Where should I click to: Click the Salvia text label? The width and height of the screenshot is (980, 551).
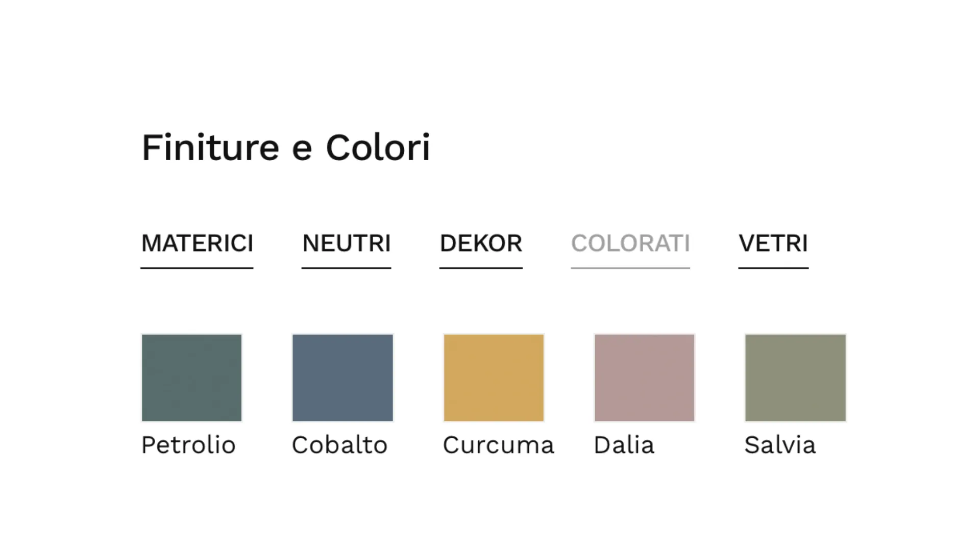(x=780, y=445)
